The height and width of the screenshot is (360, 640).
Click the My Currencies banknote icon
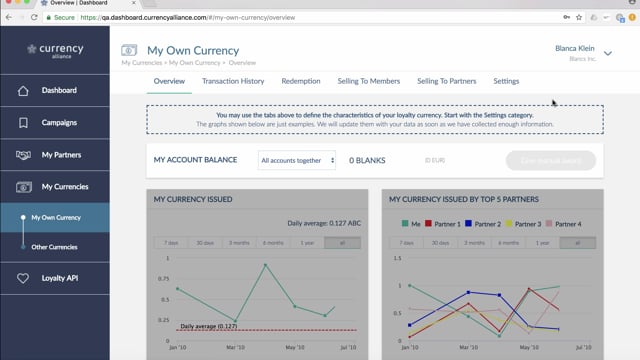pyautogui.click(x=24, y=187)
